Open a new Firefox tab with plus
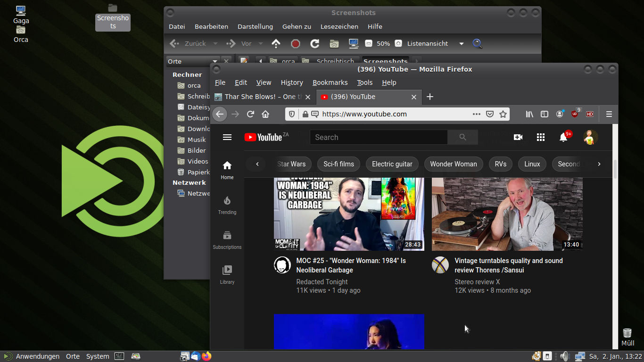 point(429,97)
